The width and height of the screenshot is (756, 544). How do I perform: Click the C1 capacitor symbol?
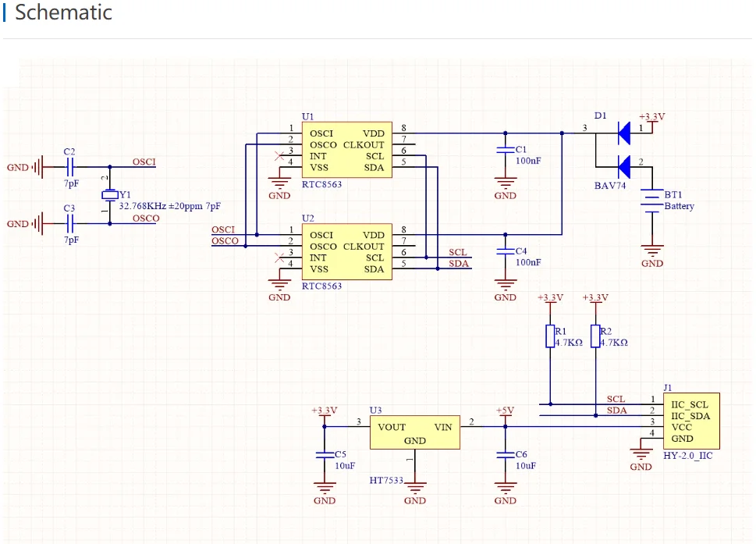pos(506,150)
